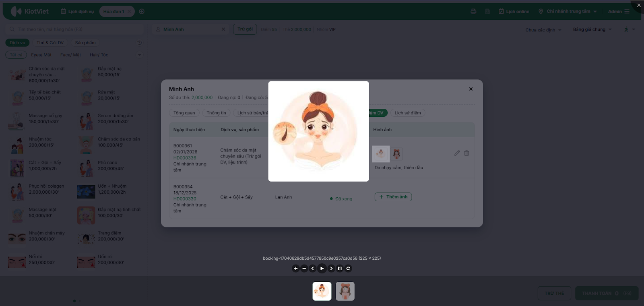This screenshot has width=644, height=306.
Task: Show the Tất cả category
Action: pos(16,55)
